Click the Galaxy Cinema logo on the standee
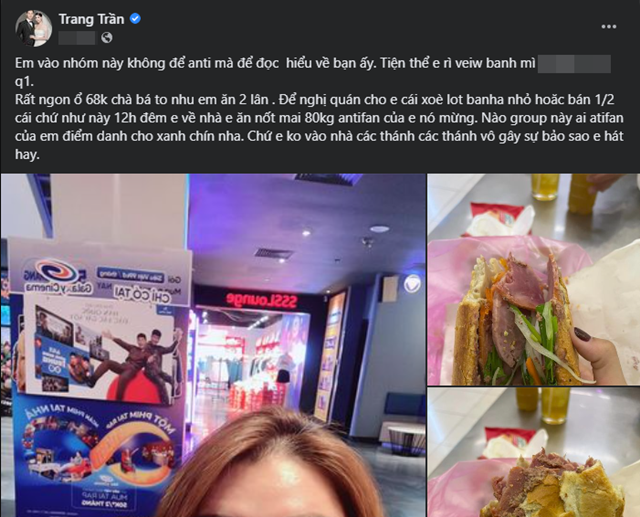 coord(58,276)
